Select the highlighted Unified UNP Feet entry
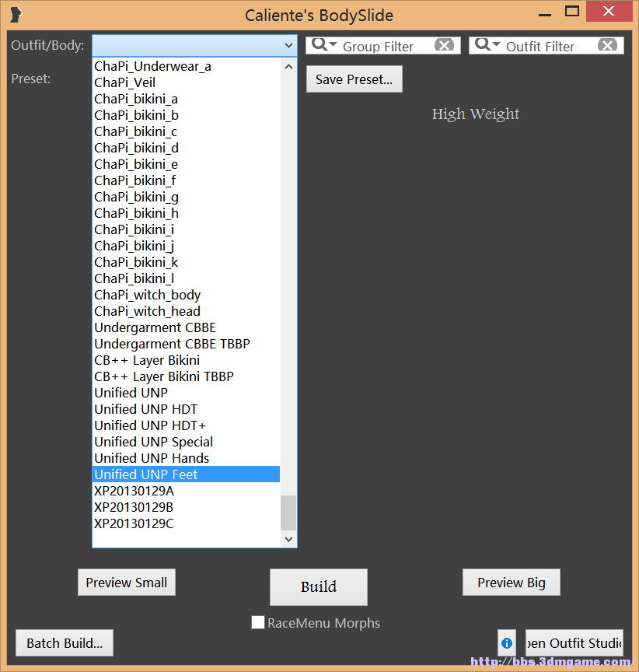This screenshot has width=639, height=672. [187, 474]
